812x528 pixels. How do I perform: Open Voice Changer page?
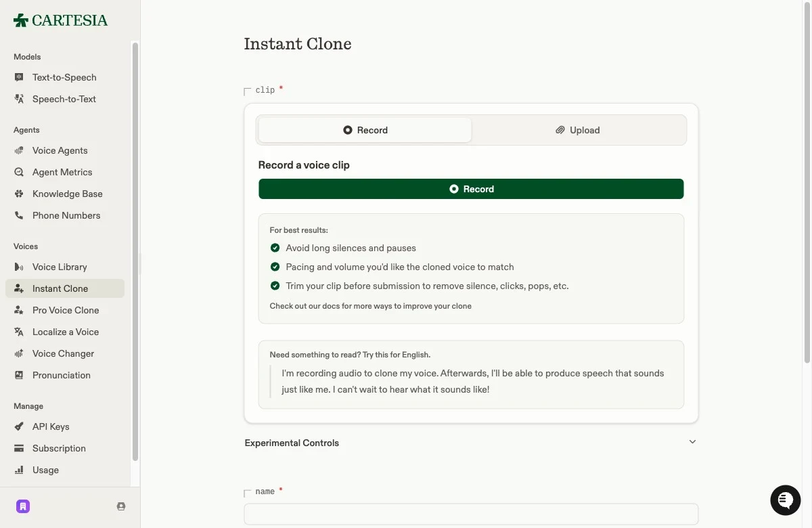point(65,353)
